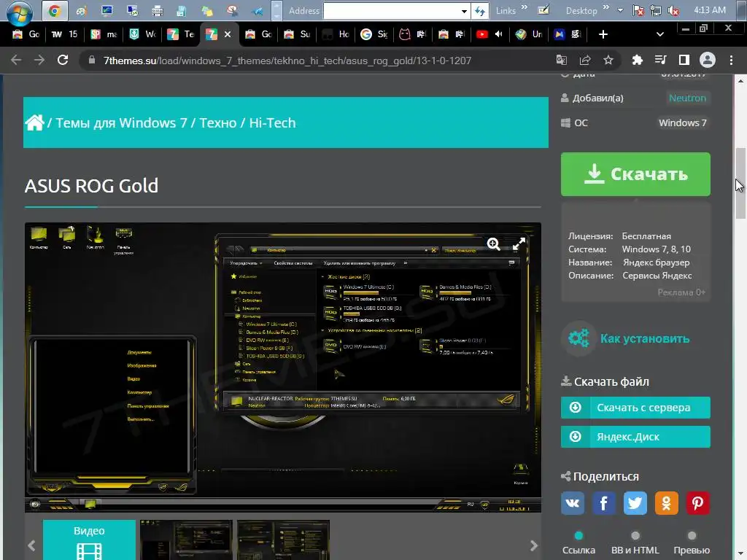Switch to the 'Su' tab

pyautogui.click(x=297, y=34)
